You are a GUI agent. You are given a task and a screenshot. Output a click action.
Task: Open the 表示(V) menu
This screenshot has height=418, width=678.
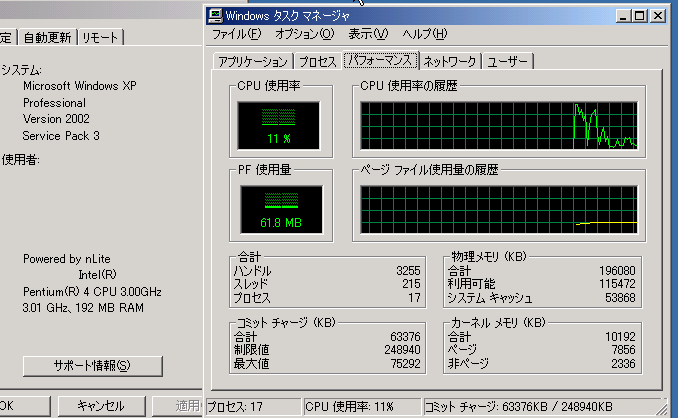pos(368,34)
